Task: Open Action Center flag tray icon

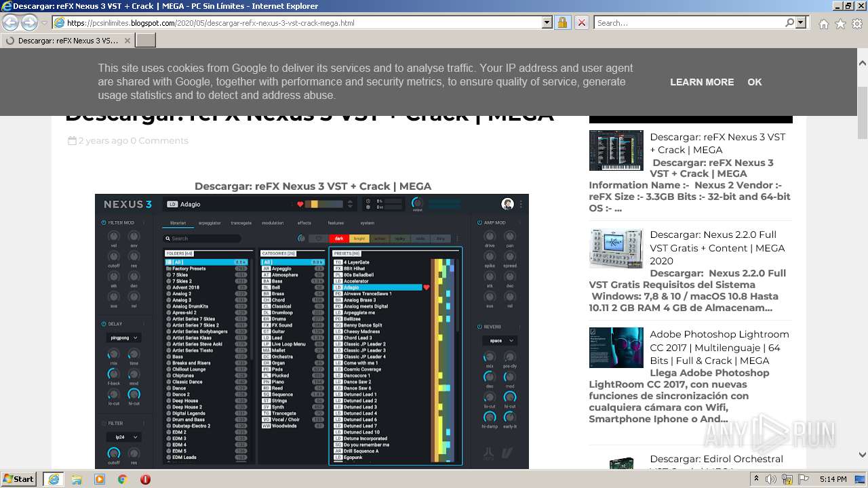Action: [804, 479]
